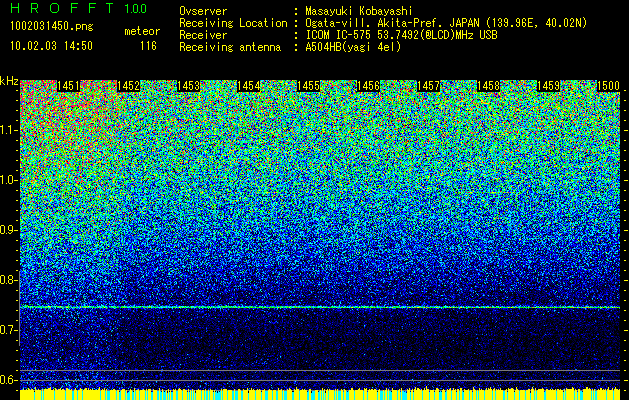
Task: Click the Ogata-vill. Akita-Pref. JAPAN location text
Action: (x=446, y=23)
